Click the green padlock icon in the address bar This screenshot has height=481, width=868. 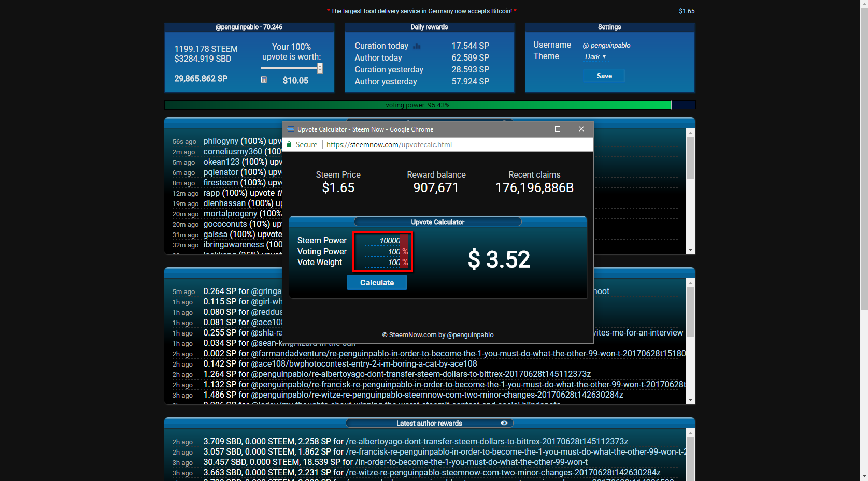click(x=290, y=144)
